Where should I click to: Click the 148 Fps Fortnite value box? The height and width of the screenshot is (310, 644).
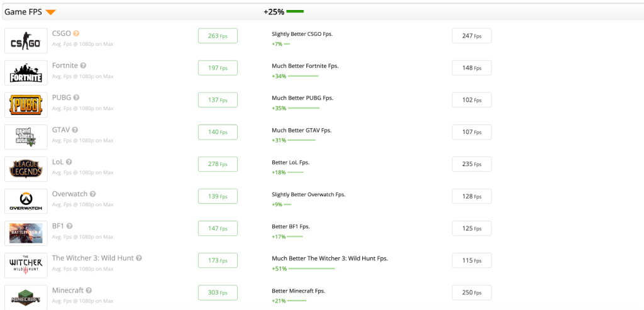pos(472,68)
